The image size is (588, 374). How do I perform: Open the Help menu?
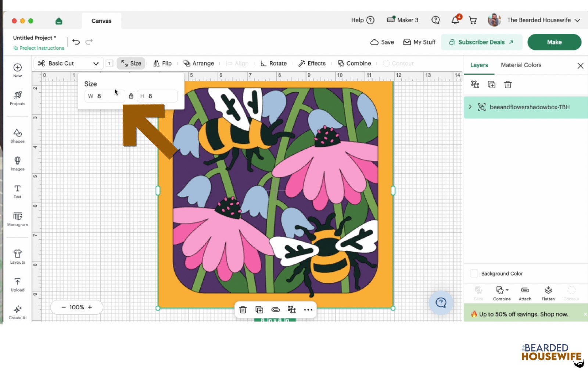point(363,20)
